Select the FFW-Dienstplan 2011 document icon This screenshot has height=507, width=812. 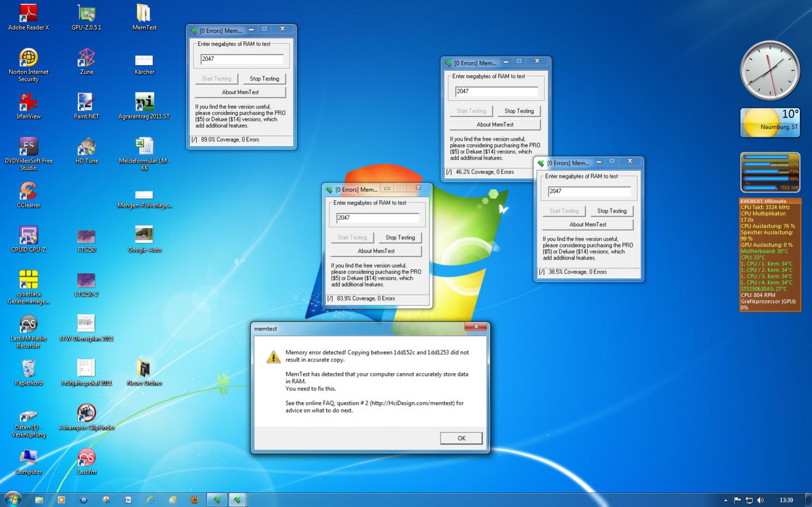coord(87,329)
